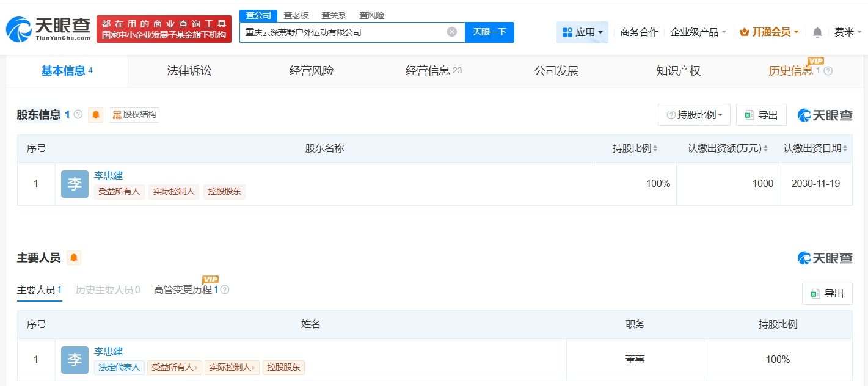Click help icon beside 股东信息
This screenshot has height=386, width=868.
[78, 115]
